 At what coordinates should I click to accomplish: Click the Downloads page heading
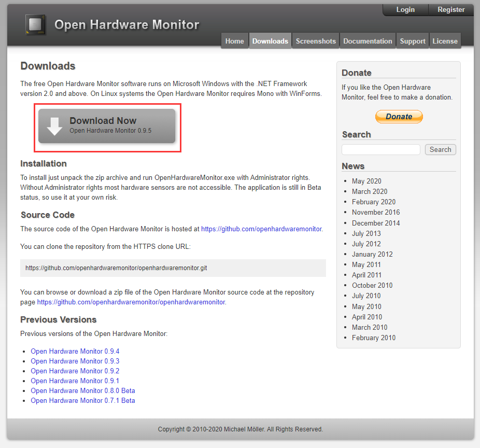pyautogui.click(x=48, y=66)
